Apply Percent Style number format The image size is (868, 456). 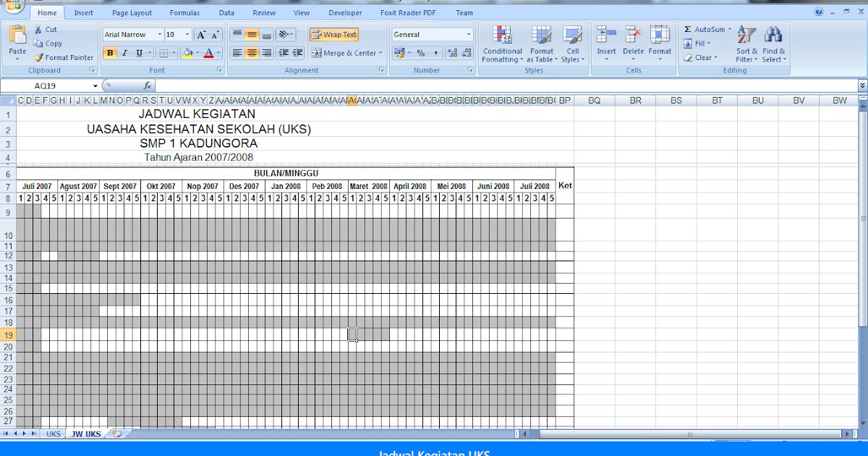[x=422, y=53]
